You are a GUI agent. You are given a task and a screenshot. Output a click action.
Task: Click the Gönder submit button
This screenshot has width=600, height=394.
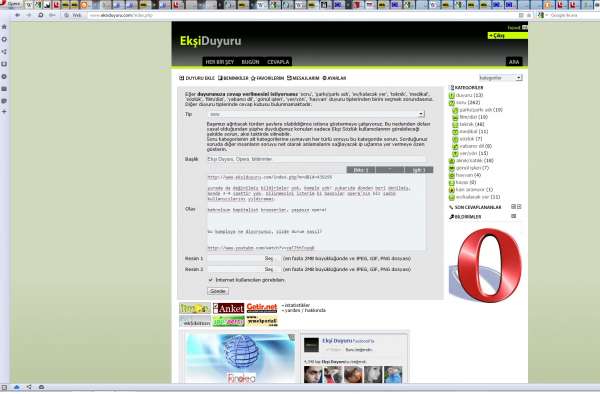[218, 291]
